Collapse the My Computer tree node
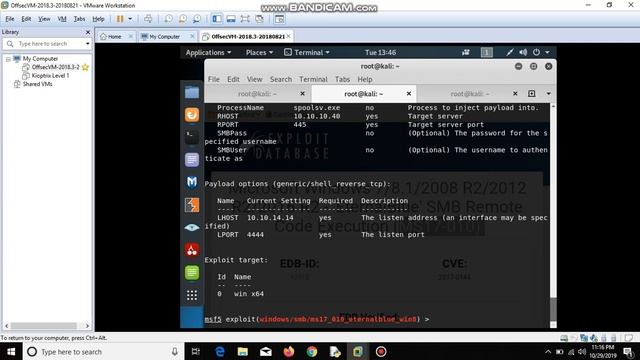Image resolution: width=640 pixels, height=360 pixels. pyautogui.click(x=8, y=59)
